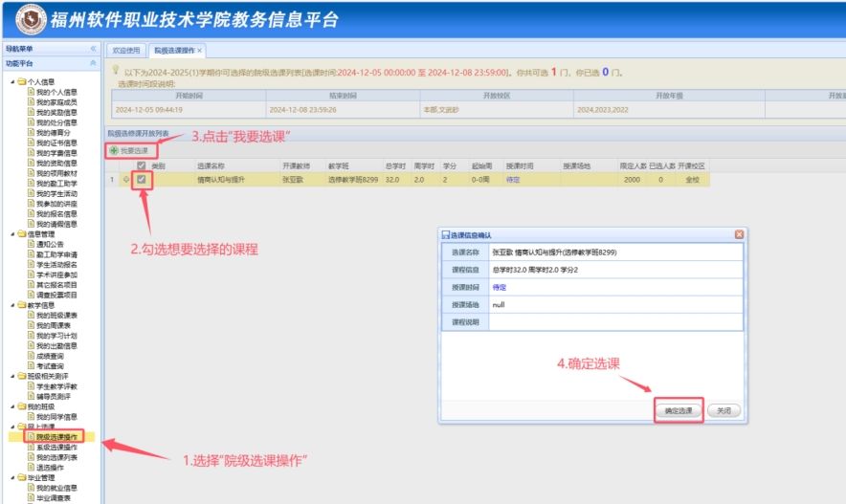Click the green plus 我要选课 icon

click(114, 151)
